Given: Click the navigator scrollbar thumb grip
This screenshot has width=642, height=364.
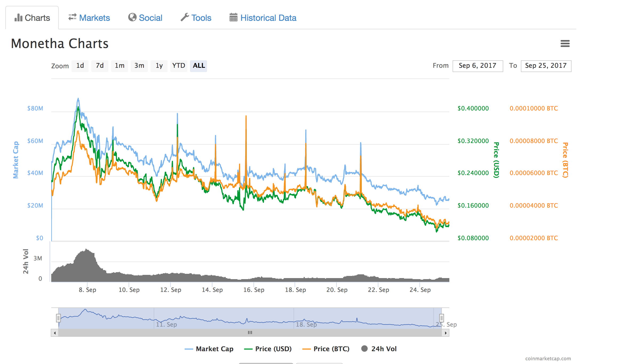Looking at the screenshot, I should (250, 333).
